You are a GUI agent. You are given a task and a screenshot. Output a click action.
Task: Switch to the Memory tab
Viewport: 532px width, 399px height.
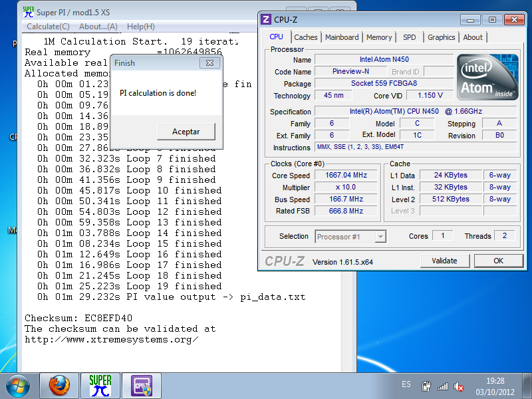[379, 37]
